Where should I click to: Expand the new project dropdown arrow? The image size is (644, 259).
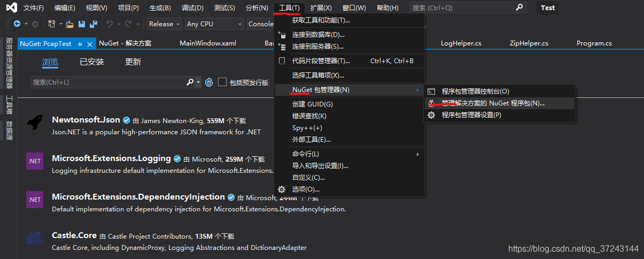pyautogui.click(x=60, y=24)
